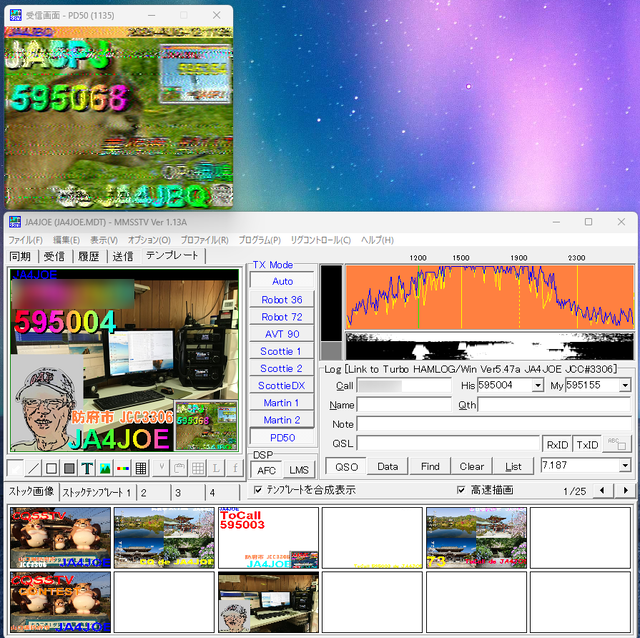The height and width of the screenshot is (638, 640).
Task: Open 編集(E) menu
Action: (67, 240)
